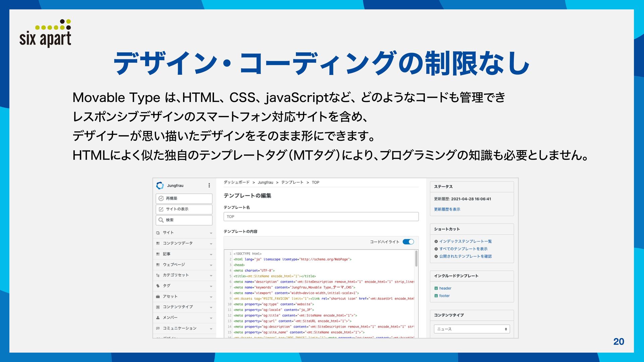Image resolution: width=644 pixels, height=362 pixels.
Task: Click the ウェブページ sidebar icon
Action: pyautogui.click(x=158, y=265)
